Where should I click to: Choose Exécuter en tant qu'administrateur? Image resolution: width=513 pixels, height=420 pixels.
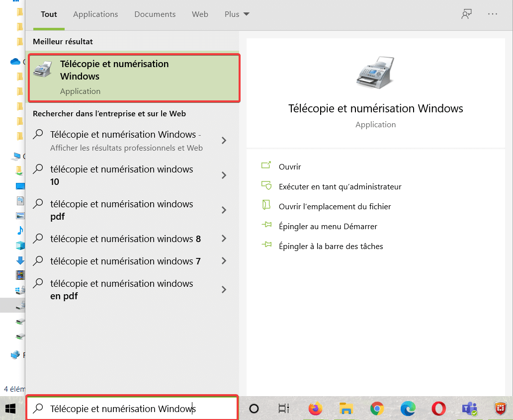(340, 187)
